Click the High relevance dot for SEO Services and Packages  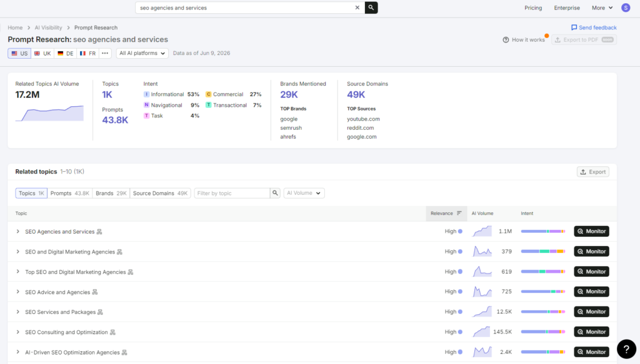click(x=460, y=312)
